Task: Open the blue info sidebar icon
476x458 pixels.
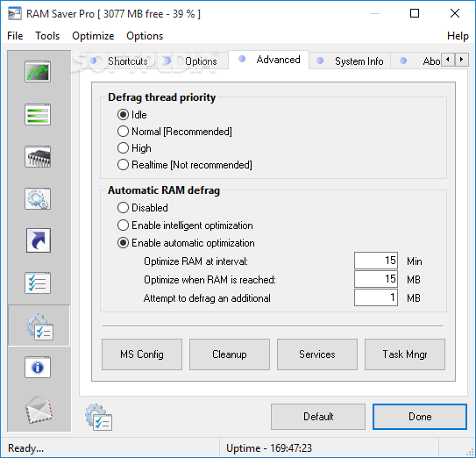Action: [x=38, y=367]
